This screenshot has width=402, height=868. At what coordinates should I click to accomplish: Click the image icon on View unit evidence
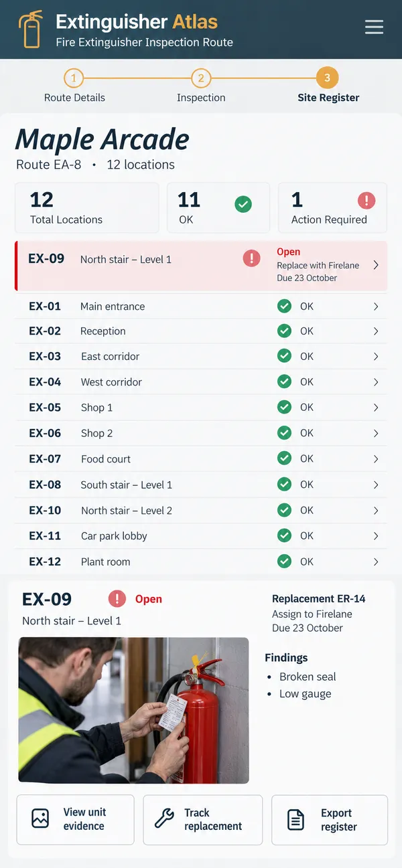tap(40, 818)
